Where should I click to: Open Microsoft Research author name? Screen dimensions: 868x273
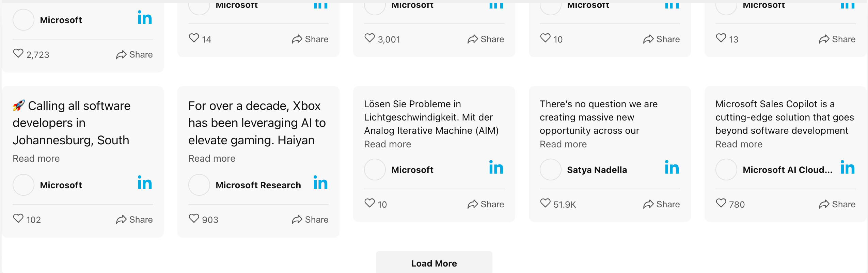(x=258, y=185)
